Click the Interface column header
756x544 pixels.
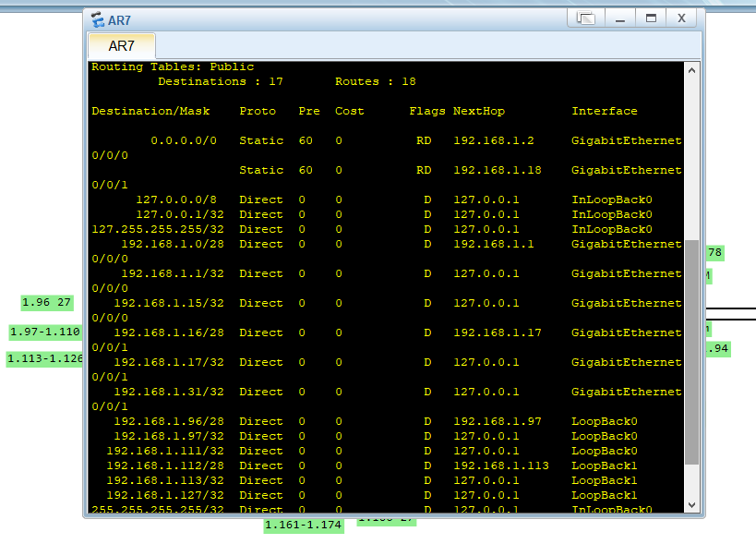click(x=605, y=111)
